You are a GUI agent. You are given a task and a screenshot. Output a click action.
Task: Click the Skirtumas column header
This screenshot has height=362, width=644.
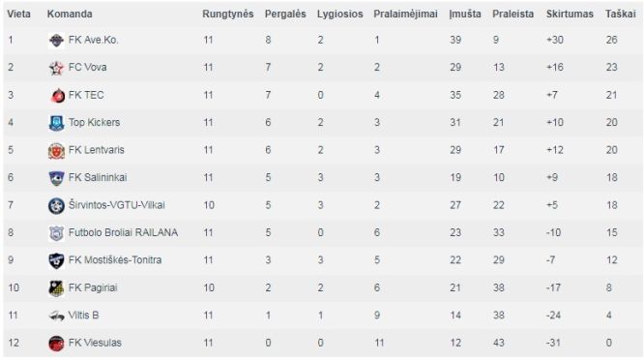[x=570, y=14]
